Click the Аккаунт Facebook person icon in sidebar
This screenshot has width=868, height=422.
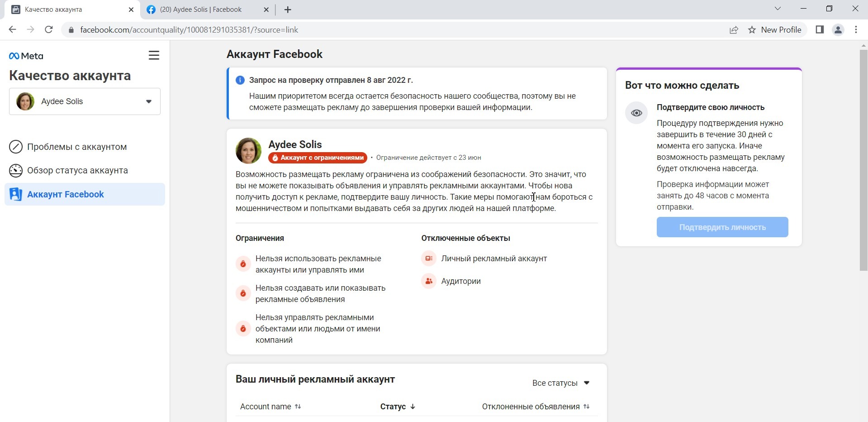point(16,194)
